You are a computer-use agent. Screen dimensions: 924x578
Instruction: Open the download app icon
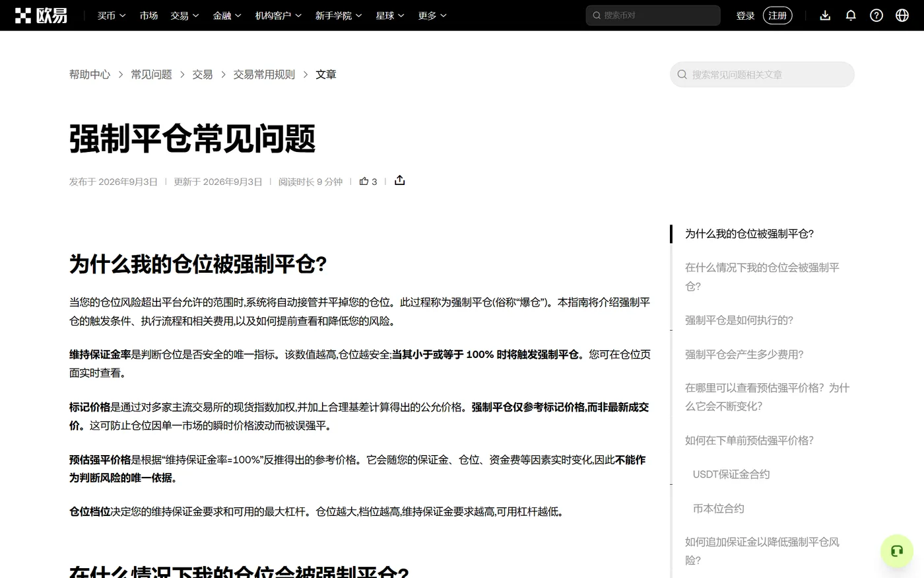tap(825, 15)
